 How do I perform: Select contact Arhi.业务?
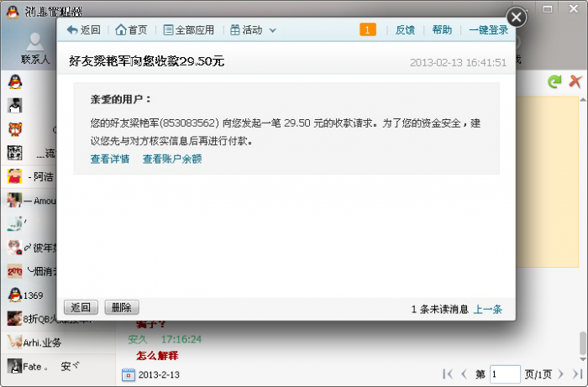click(x=58, y=343)
